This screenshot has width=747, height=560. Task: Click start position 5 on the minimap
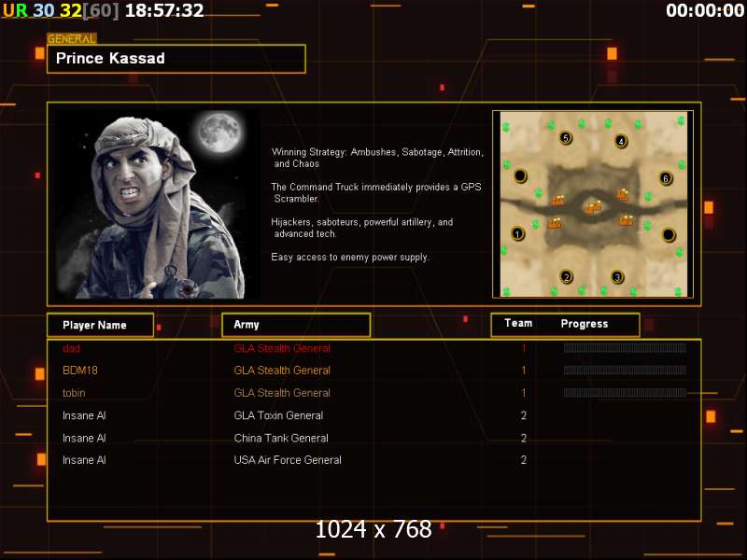(x=566, y=137)
